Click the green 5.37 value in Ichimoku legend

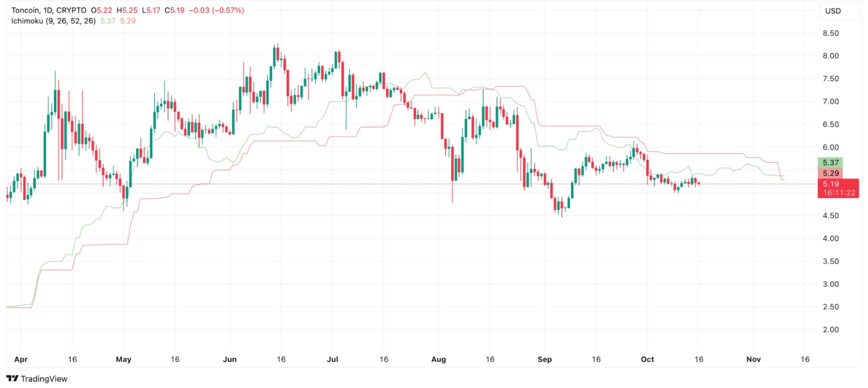(108, 21)
